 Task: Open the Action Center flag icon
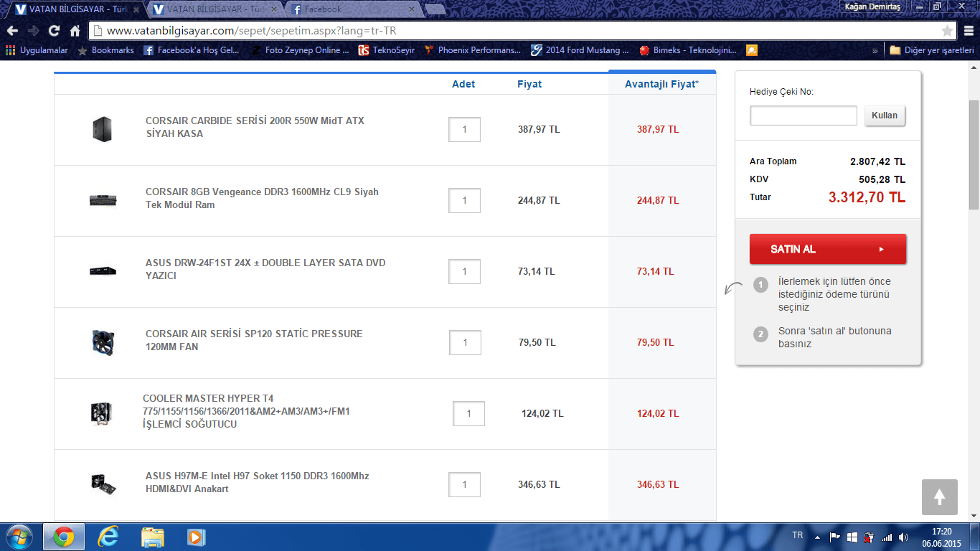point(834,537)
